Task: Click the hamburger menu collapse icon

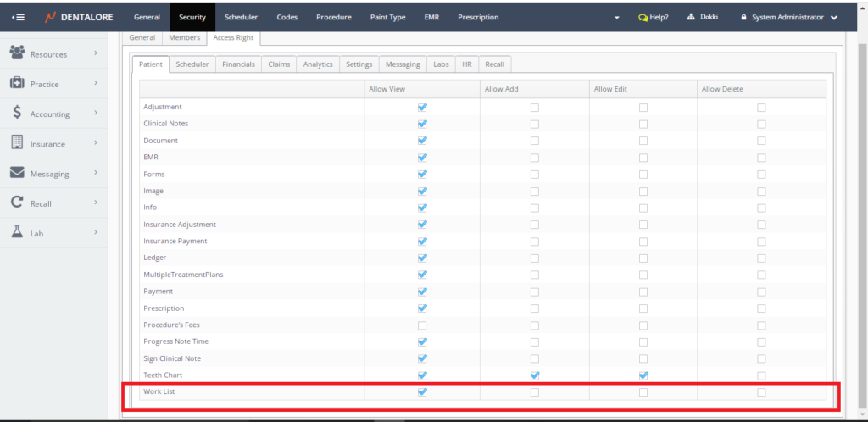Action: click(18, 17)
